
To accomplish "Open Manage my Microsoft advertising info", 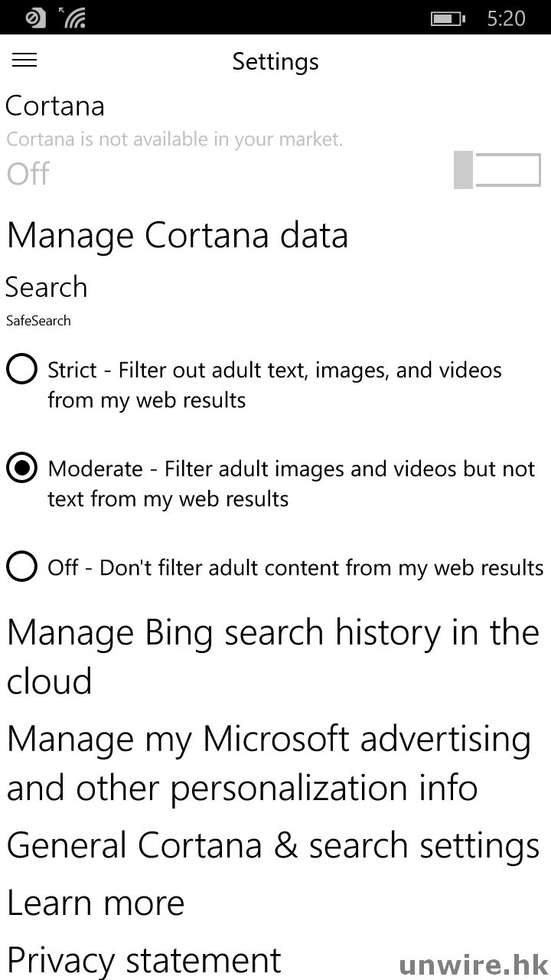I will click(268, 763).
